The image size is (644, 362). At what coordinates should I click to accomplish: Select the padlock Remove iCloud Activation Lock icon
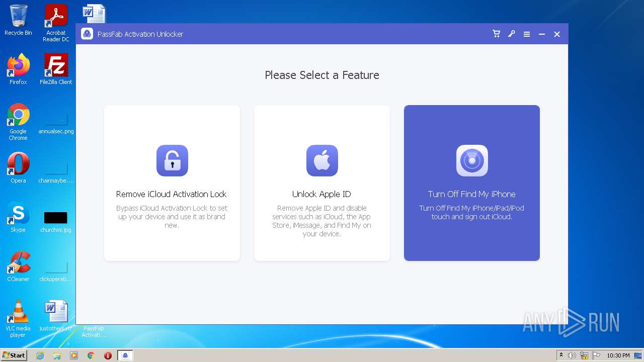172,160
